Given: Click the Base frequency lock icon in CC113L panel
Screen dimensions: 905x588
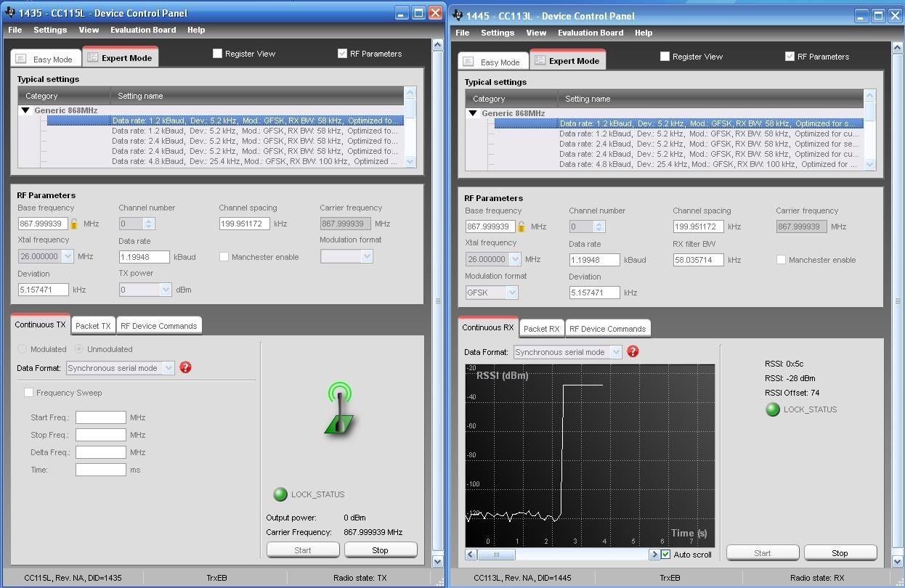Looking at the screenshot, I should pyautogui.click(x=522, y=227).
